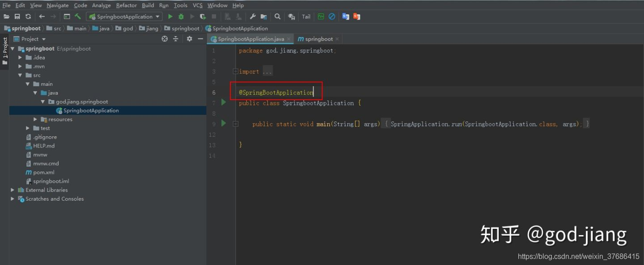644x265 pixels.
Task: Open the Refactor menu
Action: [x=127, y=5]
